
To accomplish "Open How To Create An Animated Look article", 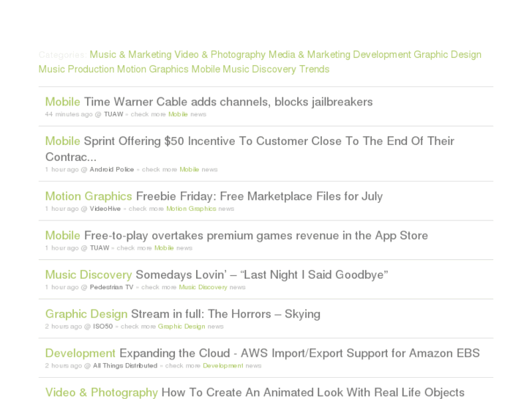I will (312, 392).
